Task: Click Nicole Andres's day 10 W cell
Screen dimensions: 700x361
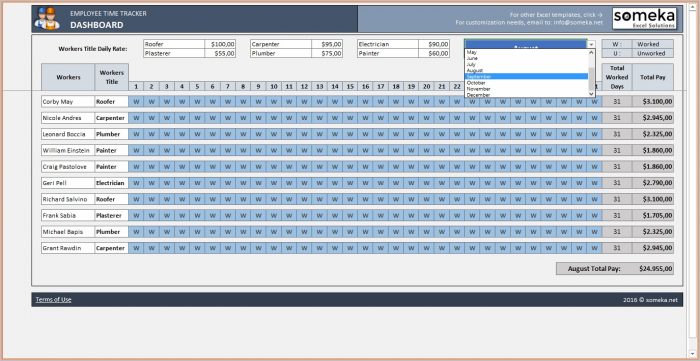Action: (x=274, y=118)
